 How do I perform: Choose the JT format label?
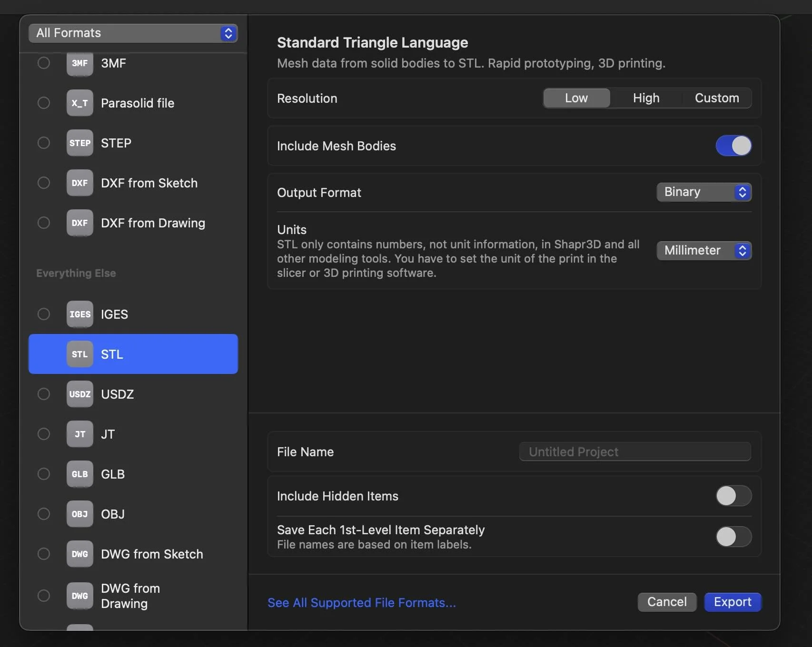pyautogui.click(x=108, y=434)
